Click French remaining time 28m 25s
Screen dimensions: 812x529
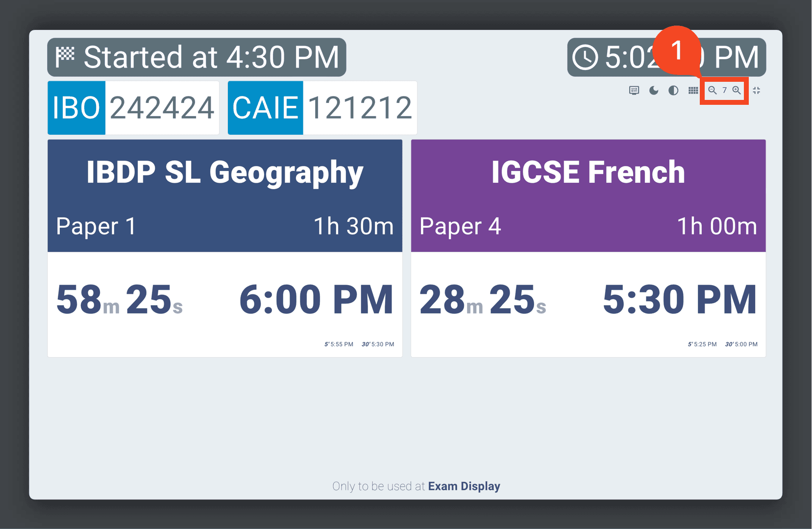tap(483, 300)
